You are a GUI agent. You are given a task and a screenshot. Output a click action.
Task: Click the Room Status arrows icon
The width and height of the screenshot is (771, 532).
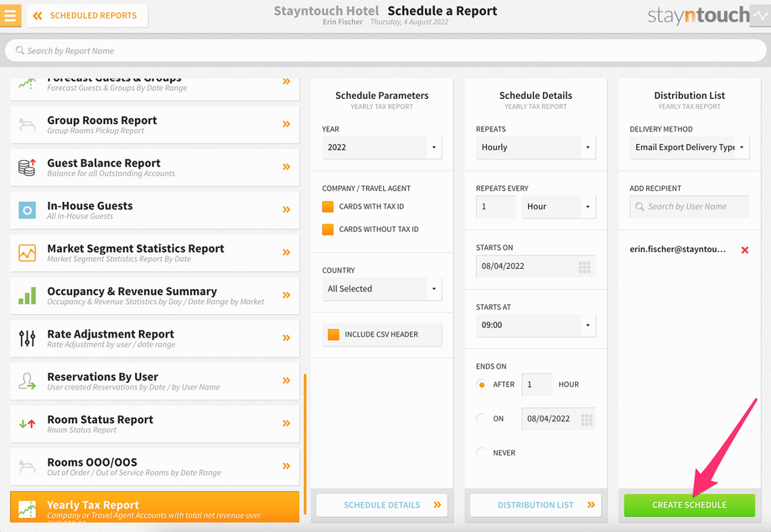[x=27, y=423]
